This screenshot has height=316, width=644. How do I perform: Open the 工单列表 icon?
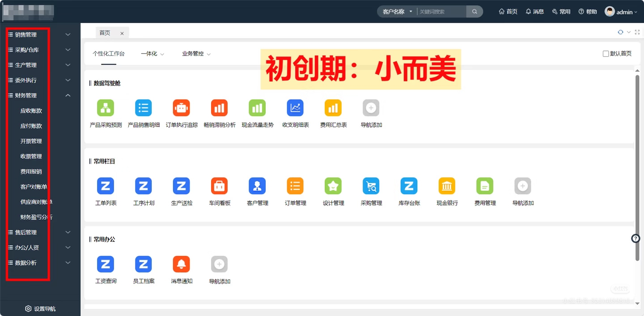pyautogui.click(x=106, y=186)
